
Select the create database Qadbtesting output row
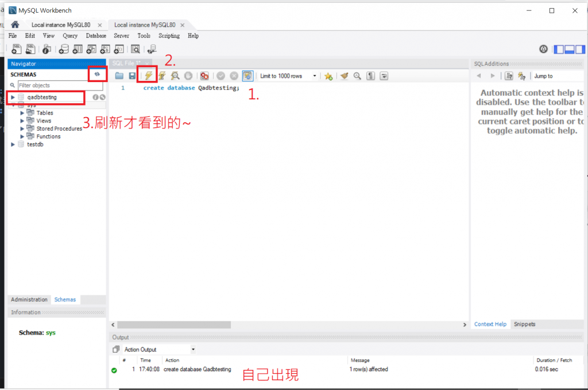(x=346, y=369)
